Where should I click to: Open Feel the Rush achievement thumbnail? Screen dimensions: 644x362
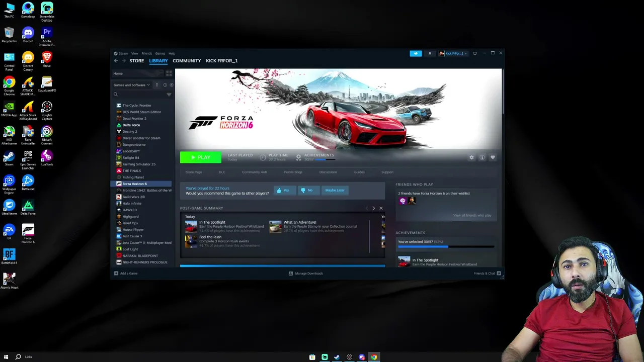point(191,241)
